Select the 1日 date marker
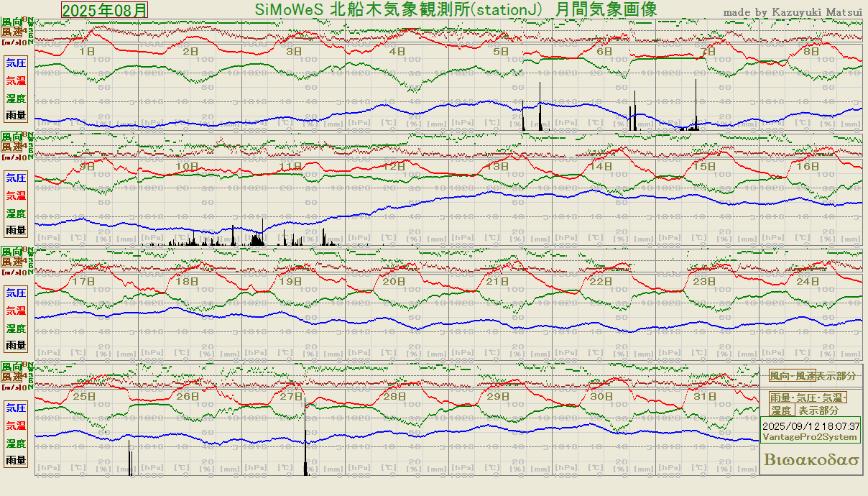 (x=86, y=51)
